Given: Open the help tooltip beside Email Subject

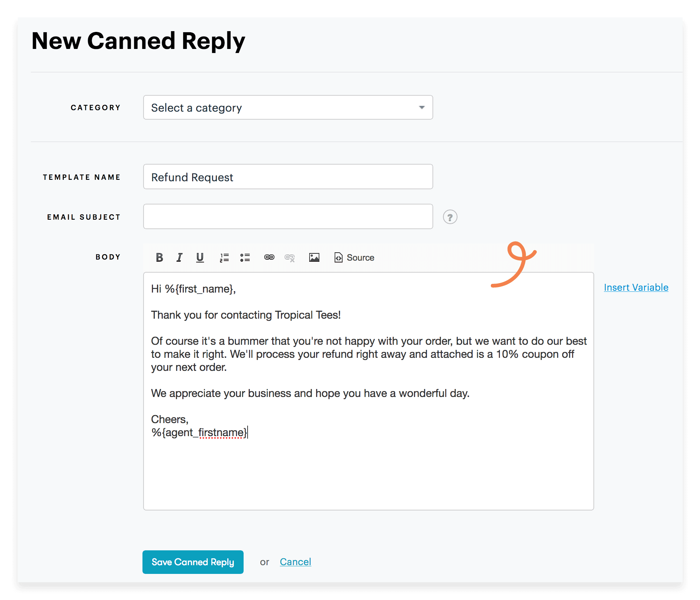Looking at the screenshot, I should [x=450, y=217].
